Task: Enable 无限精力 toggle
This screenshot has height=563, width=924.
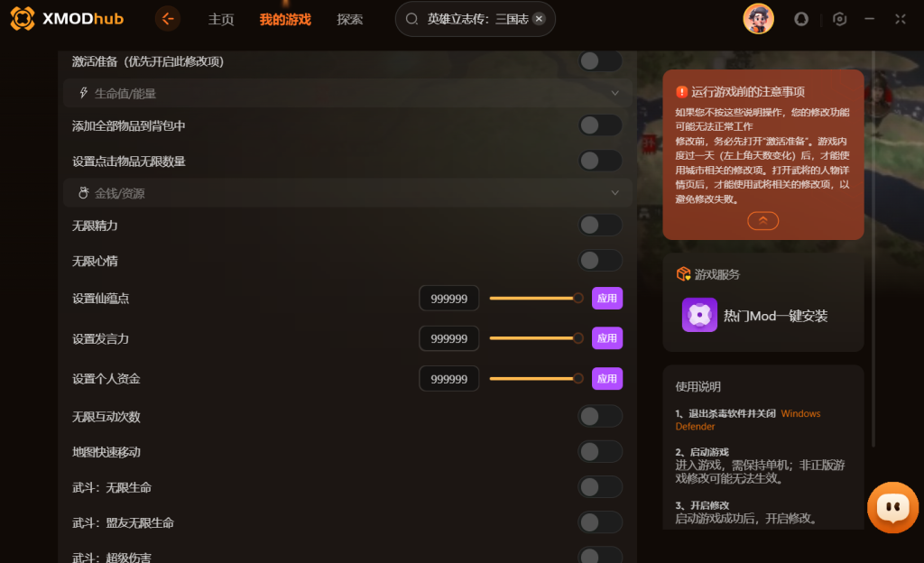Action: point(600,225)
